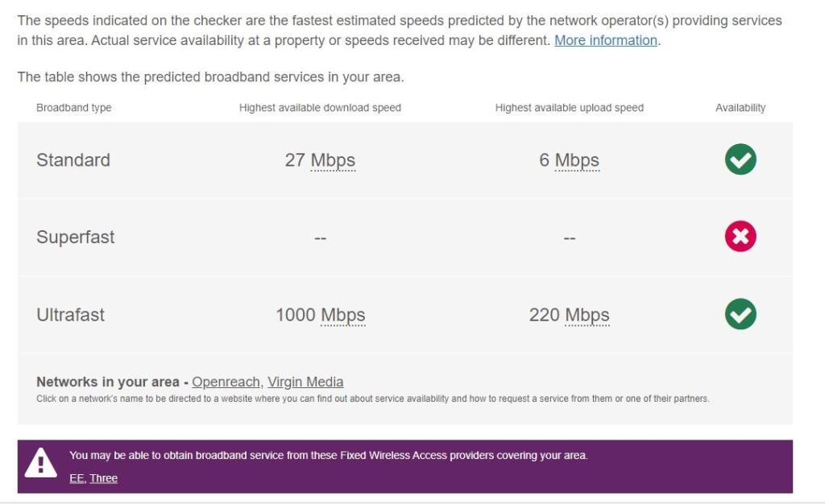The height and width of the screenshot is (504, 825).
Task: Click Mbps abbreviation beside Ultrafast 1000 download
Action: coord(343,315)
